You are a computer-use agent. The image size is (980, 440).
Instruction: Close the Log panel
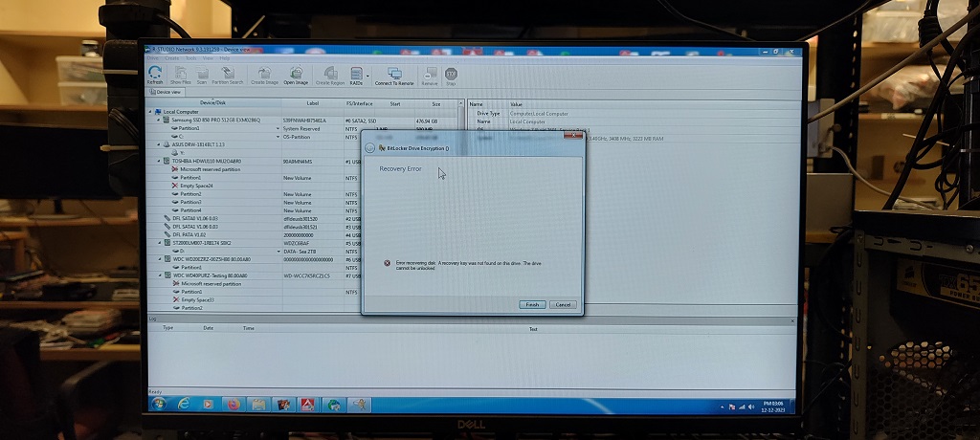tap(793, 320)
